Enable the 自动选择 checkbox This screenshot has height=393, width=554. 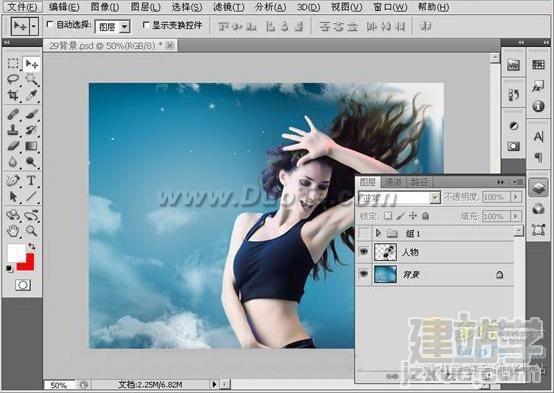click(x=50, y=24)
